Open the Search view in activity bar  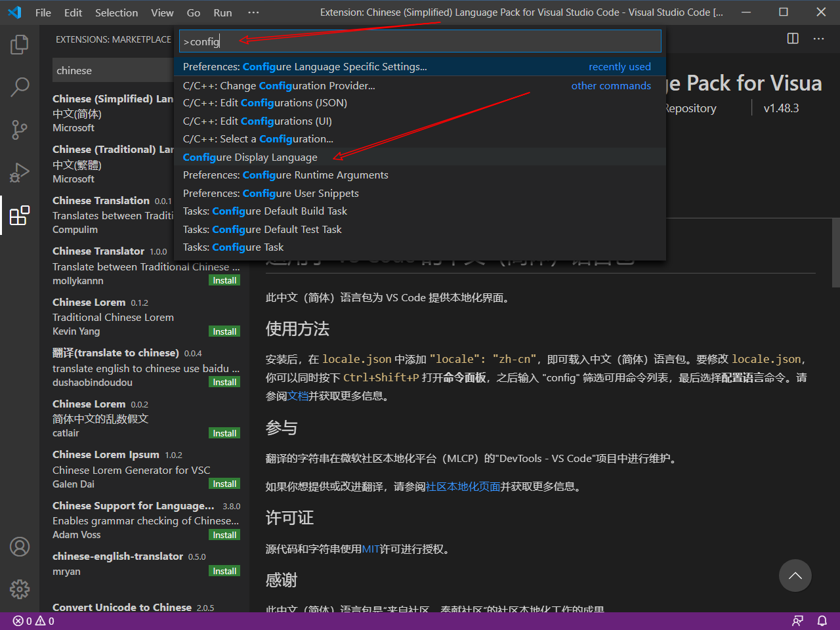(x=20, y=87)
